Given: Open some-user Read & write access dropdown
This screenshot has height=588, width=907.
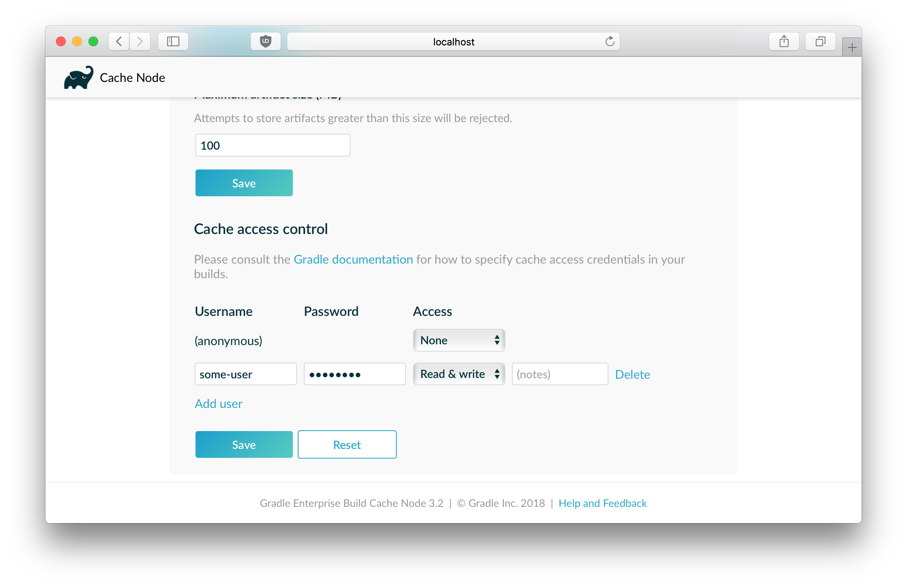Looking at the screenshot, I should pos(459,374).
